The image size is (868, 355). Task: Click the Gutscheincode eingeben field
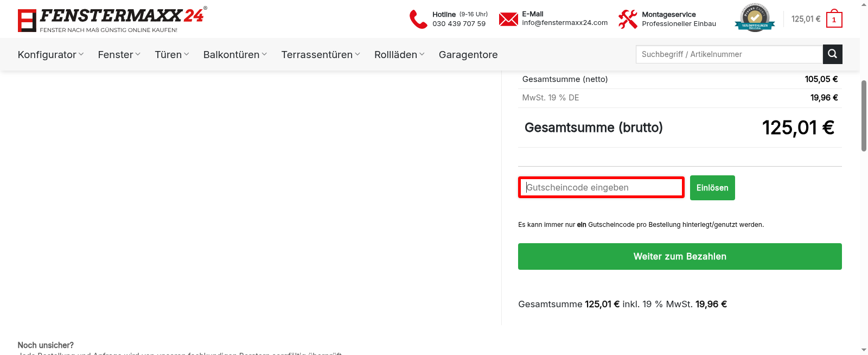(601, 187)
